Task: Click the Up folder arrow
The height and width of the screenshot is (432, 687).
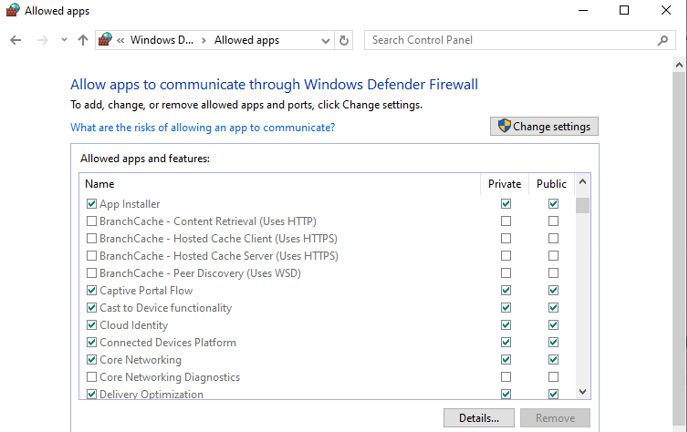Action: click(82, 41)
